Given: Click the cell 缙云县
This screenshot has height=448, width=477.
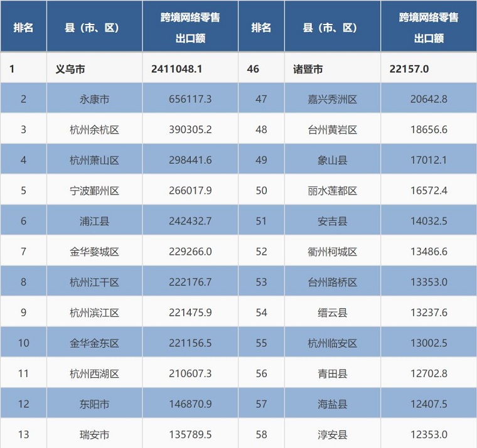Looking at the screenshot, I should click(x=333, y=312).
